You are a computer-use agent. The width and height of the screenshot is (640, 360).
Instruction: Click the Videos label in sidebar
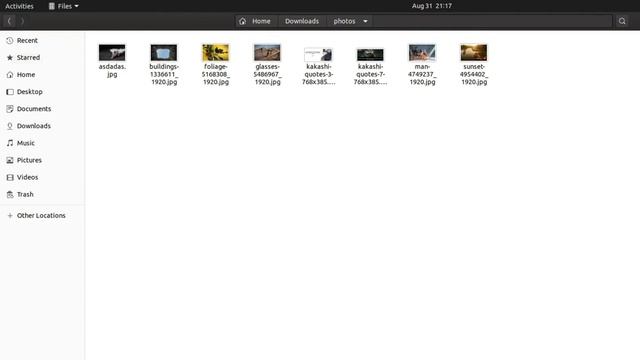(27, 178)
